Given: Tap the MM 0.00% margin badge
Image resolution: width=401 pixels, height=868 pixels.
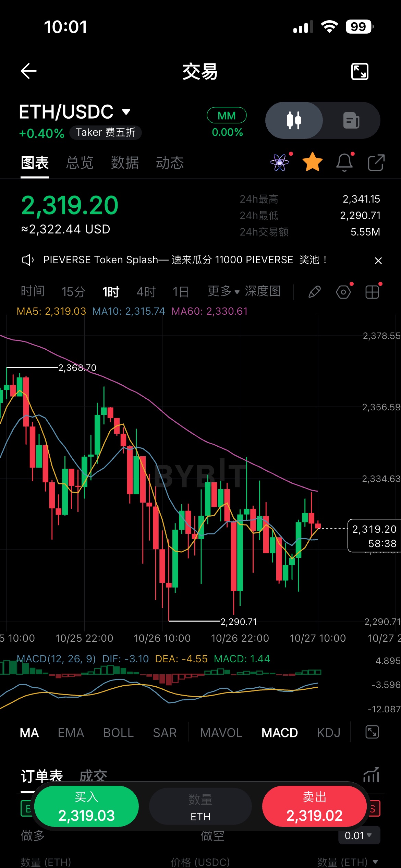Looking at the screenshot, I should [x=227, y=123].
